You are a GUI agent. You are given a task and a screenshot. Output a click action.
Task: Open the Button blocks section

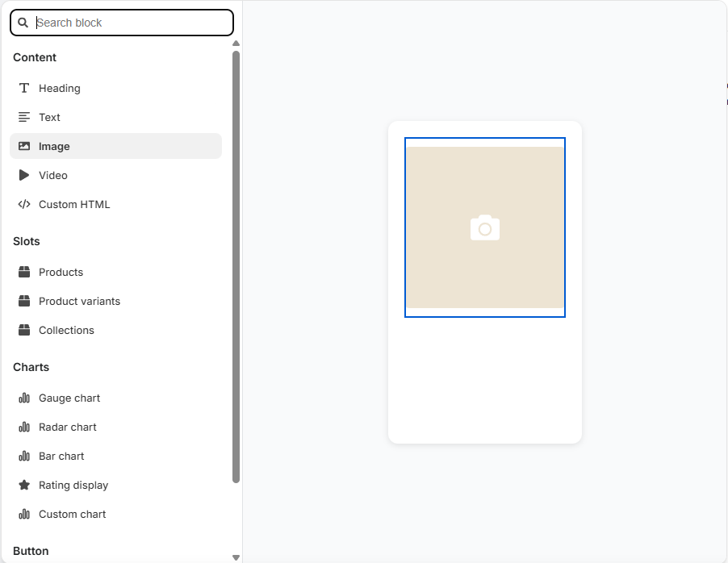click(30, 551)
